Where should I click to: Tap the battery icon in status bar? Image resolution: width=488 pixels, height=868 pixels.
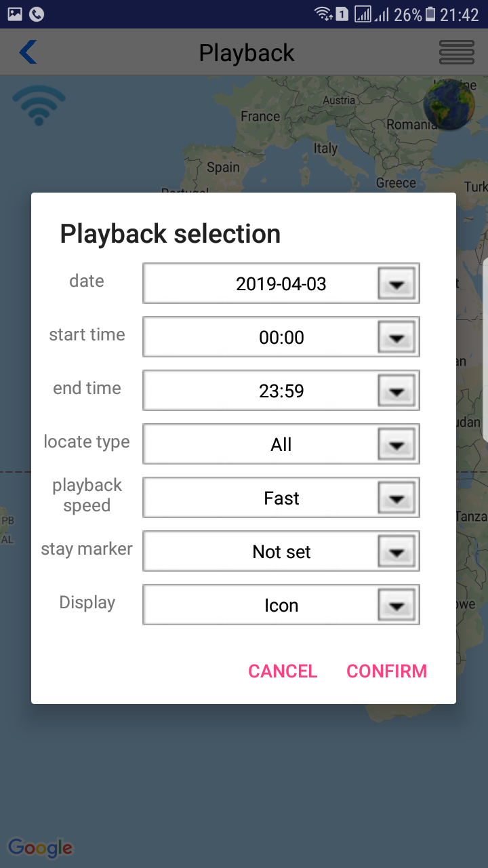[430, 14]
